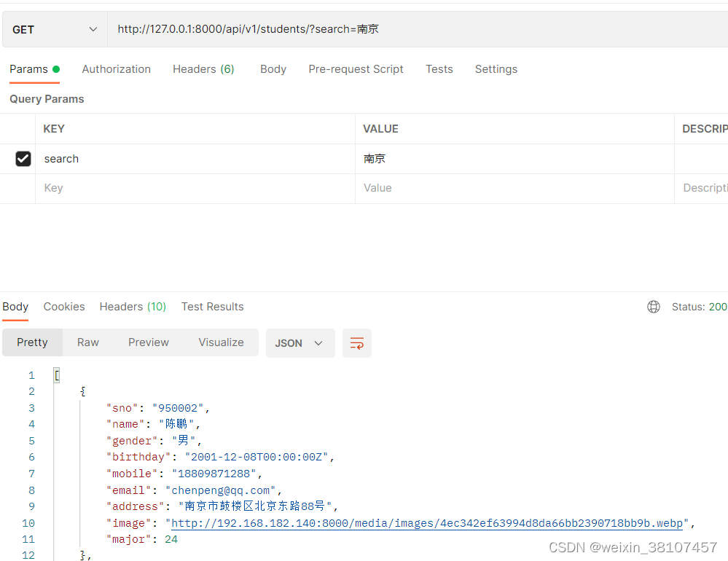728x561 pixels.
Task: Switch to the Authorization tab
Action: [116, 69]
